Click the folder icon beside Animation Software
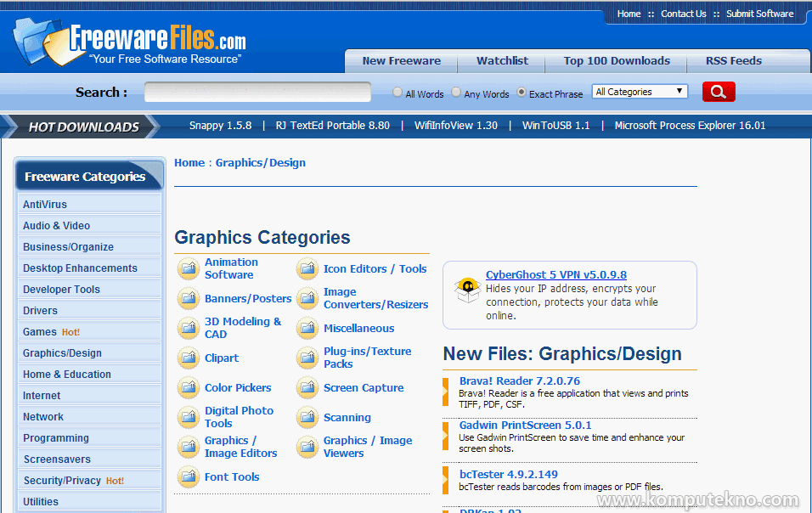 (x=189, y=268)
